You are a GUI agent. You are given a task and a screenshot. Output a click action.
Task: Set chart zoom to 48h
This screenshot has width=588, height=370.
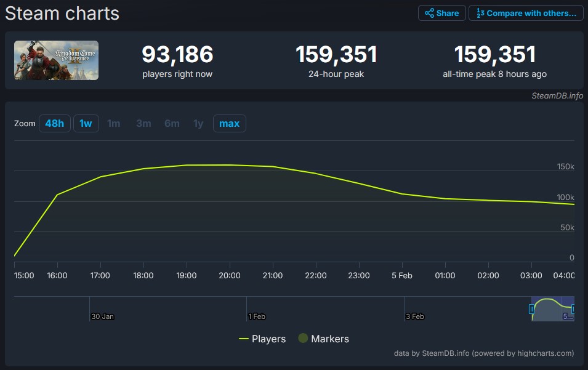tap(55, 123)
